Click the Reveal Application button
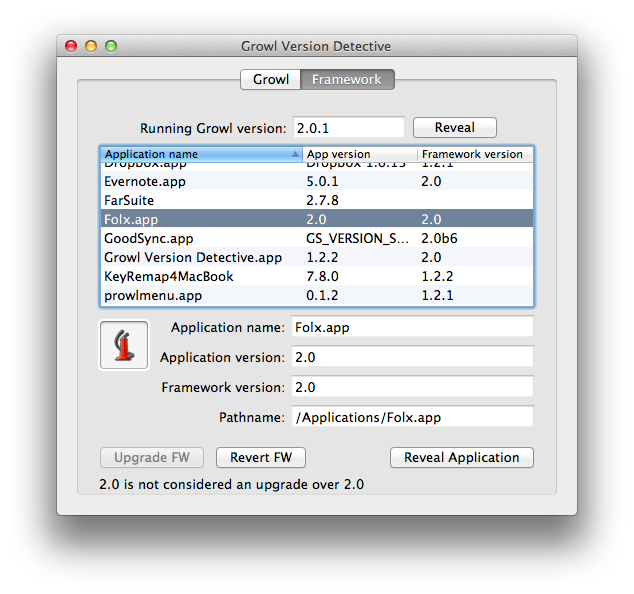The width and height of the screenshot is (634, 594). point(462,457)
